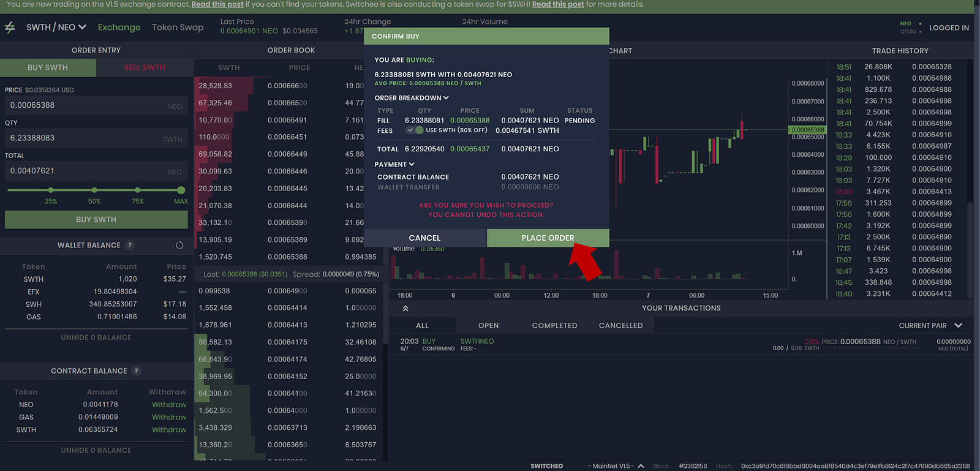This screenshot has height=471, width=980.
Task: Set order amount slider to 25%
Action: [51, 190]
